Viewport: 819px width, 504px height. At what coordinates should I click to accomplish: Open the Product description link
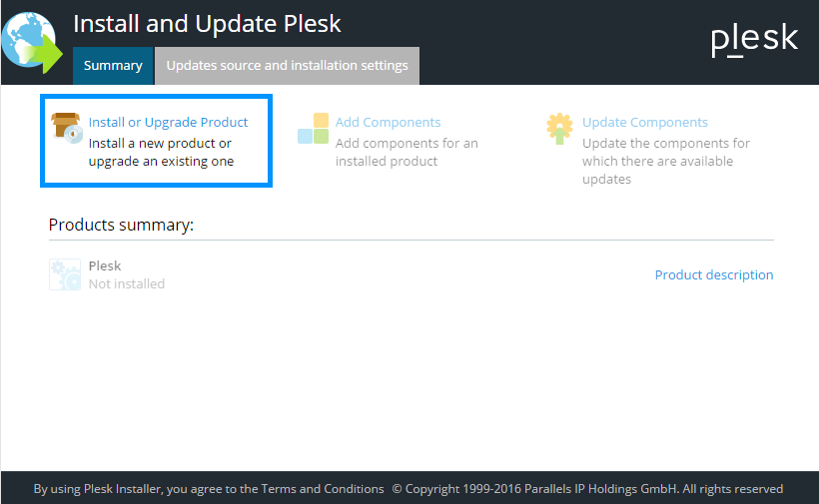click(713, 274)
